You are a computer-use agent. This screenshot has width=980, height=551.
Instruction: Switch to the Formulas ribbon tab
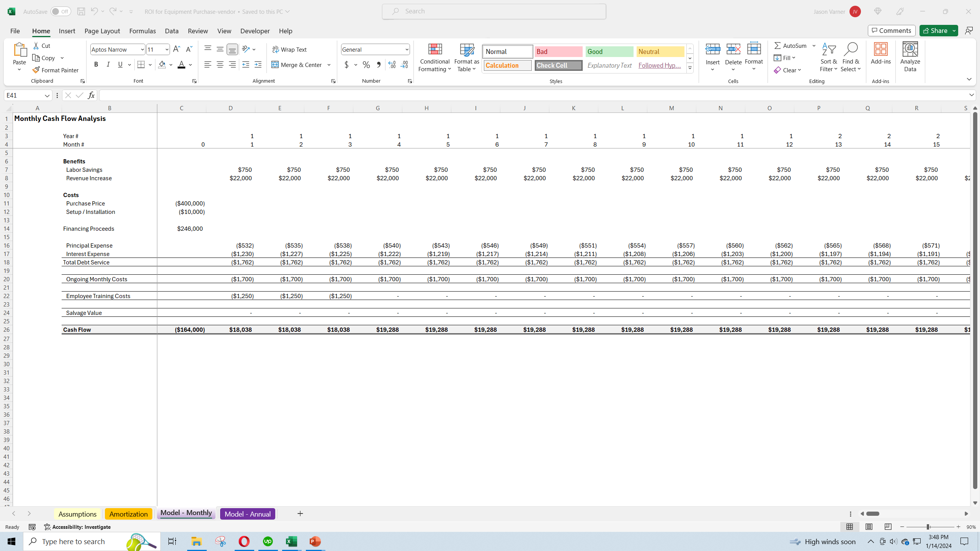142,31
